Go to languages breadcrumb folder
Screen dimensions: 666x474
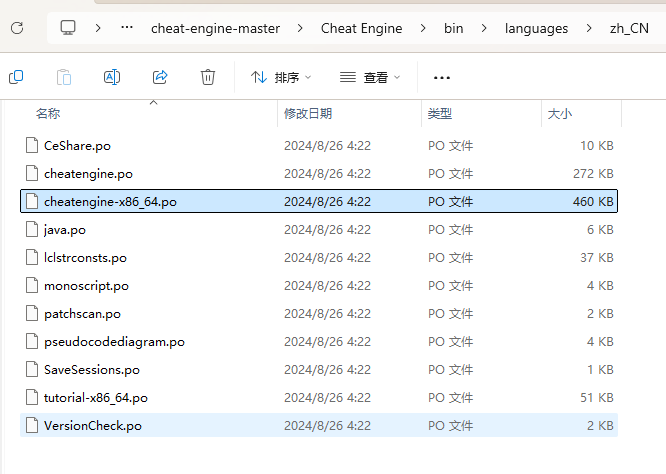pyautogui.click(x=536, y=28)
